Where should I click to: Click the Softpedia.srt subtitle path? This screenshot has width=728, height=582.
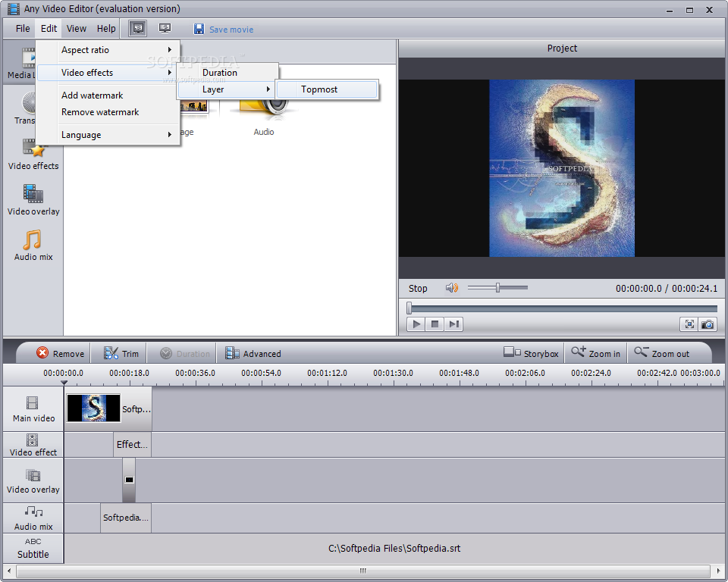(x=394, y=548)
